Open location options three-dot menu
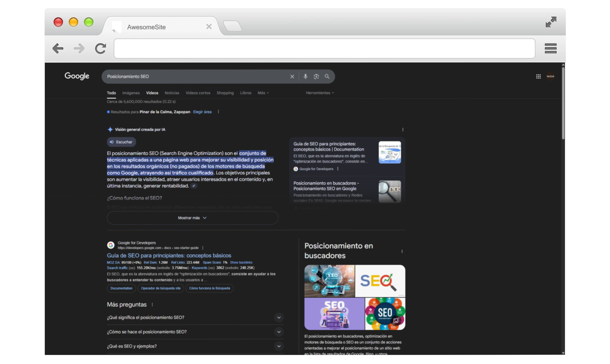The width and height of the screenshot is (610, 364). (218, 112)
